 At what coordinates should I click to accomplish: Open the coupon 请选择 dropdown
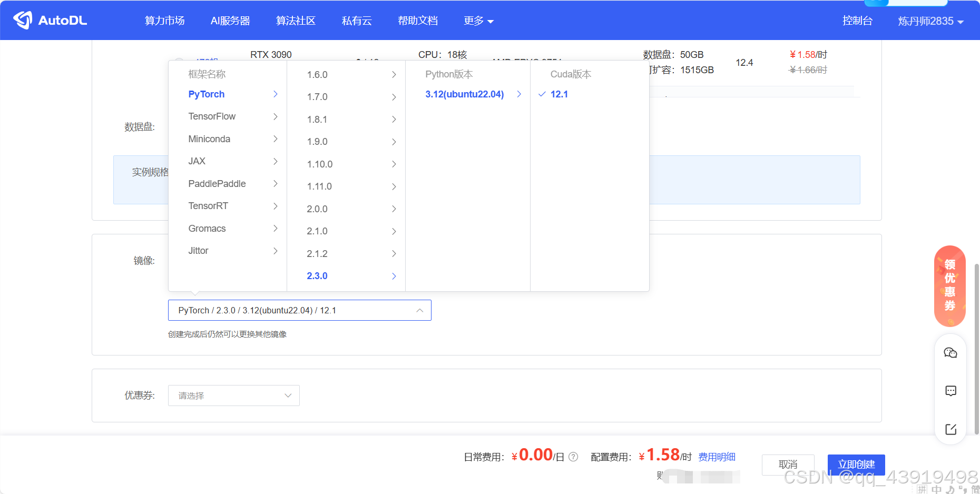pyautogui.click(x=234, y=396)
